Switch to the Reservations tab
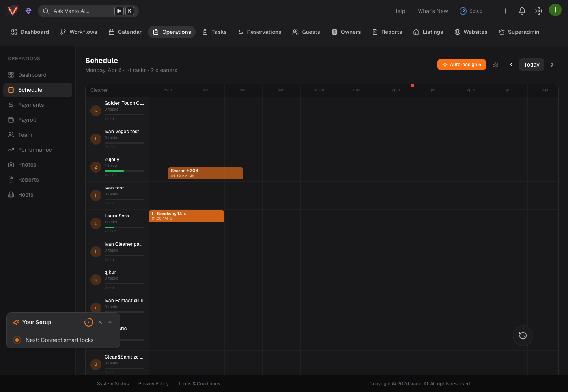 tap(260, 32)
